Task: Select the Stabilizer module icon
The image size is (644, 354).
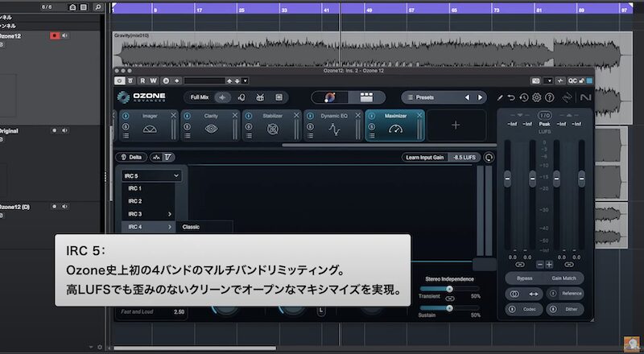Action: click(x=273, y=130)
